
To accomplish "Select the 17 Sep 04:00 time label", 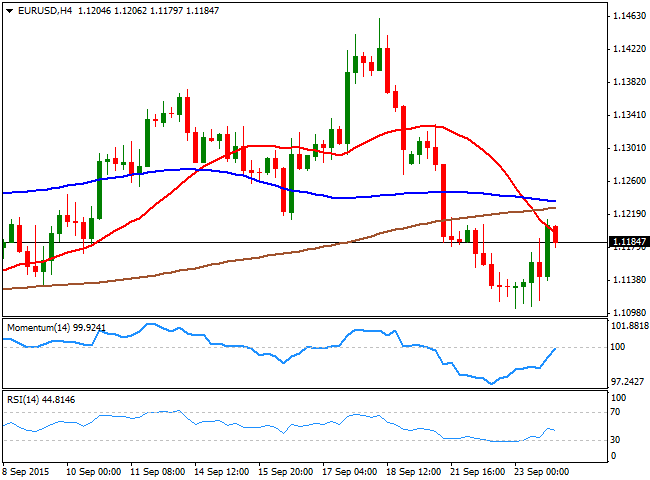I will (350, 472).
